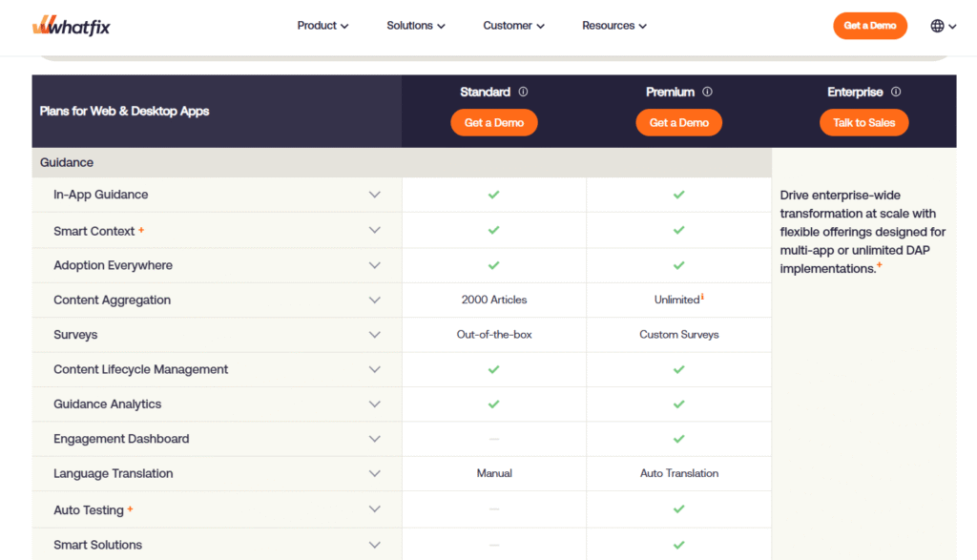The height and width of the screenshot is (560, 977).
Task: Click the Premium checkmark for Engagement Dashboard
Action: [678, 439]
